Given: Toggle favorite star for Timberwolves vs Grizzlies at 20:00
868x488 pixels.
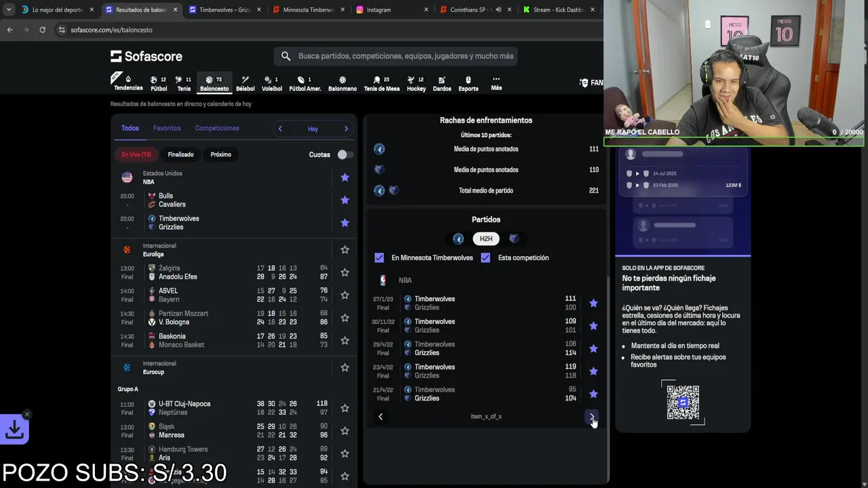Looking at the screenshot, I should click(344, 223).
